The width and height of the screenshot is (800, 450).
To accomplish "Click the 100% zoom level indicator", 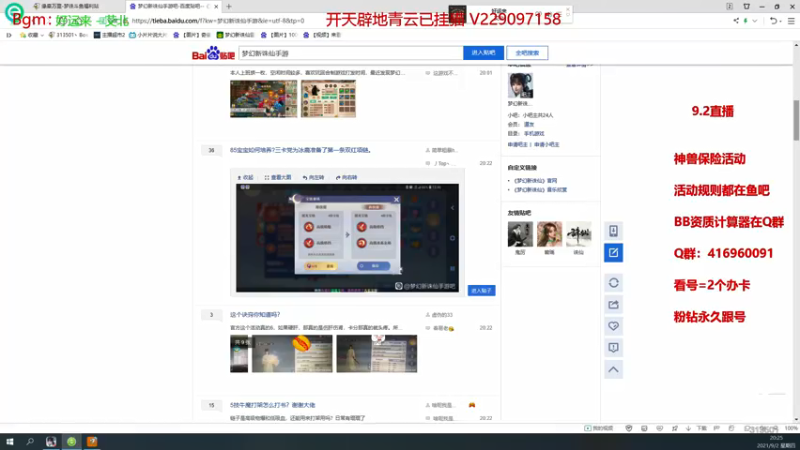I will 791,429.
